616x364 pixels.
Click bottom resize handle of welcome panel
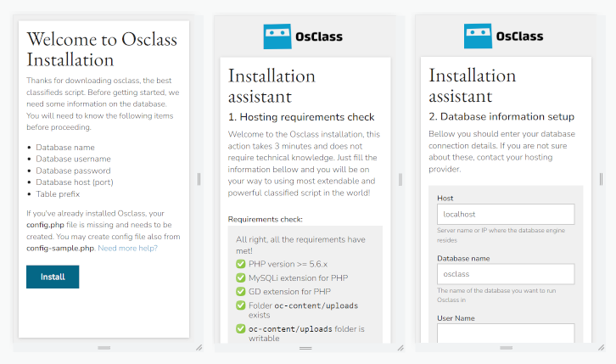pos(104,348)
